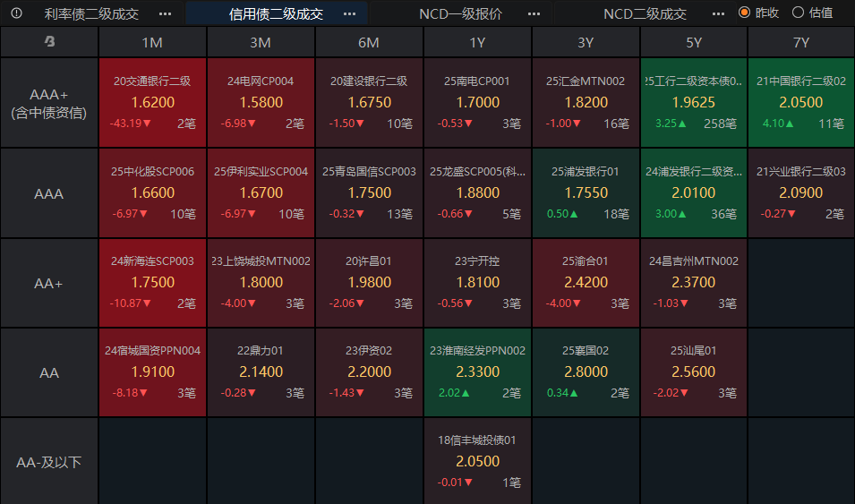Open the 23宁开控 bond cell
Image resolution: width=855 pixels, height=504 pixels.
(477, 283)
